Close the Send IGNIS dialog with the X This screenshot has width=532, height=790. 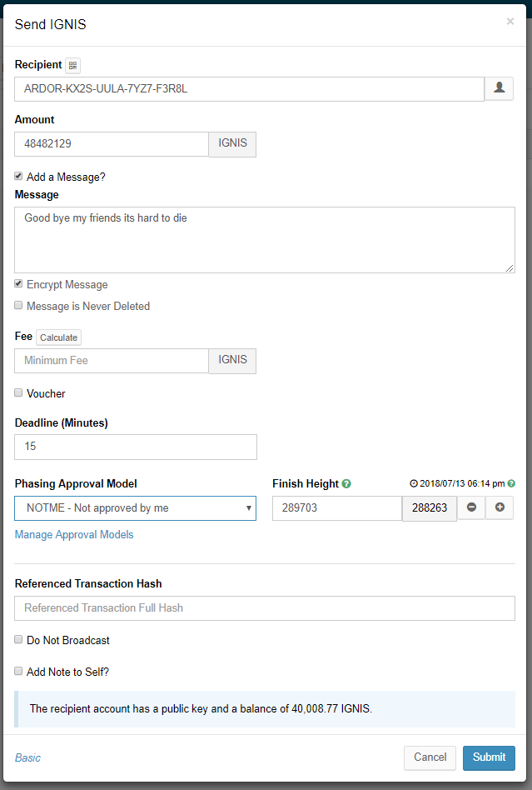[510, 22]
